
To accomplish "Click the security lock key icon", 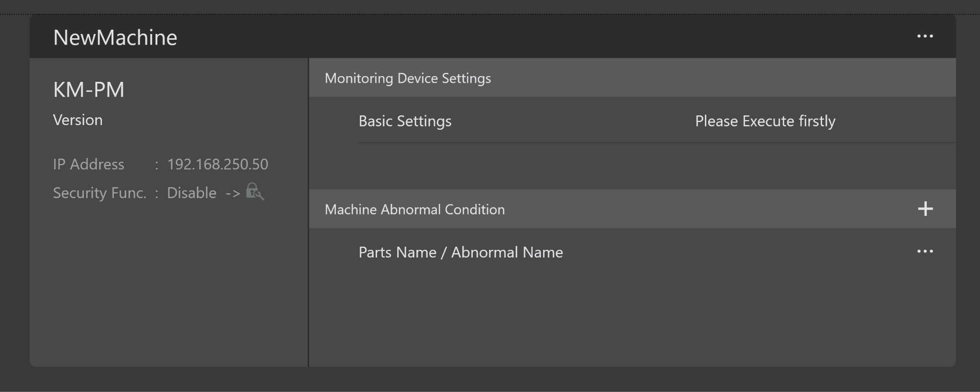I will [255, 191].
